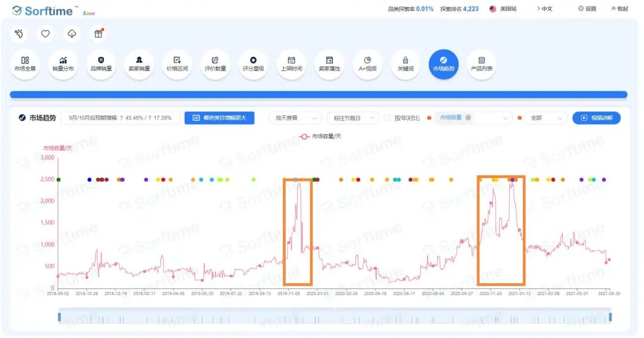Click the Sorftime logo

(42, 11)
